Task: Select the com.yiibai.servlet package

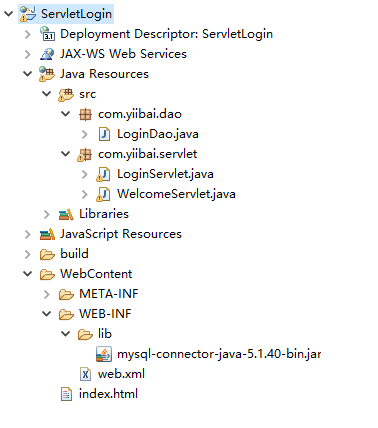Action: 148,154
